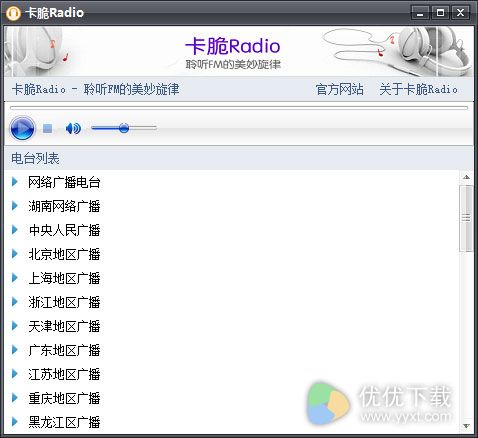Expand the 上海地区广播 arrow
Viewport: 478px width, 438px height.
click(x=15, y=278)
